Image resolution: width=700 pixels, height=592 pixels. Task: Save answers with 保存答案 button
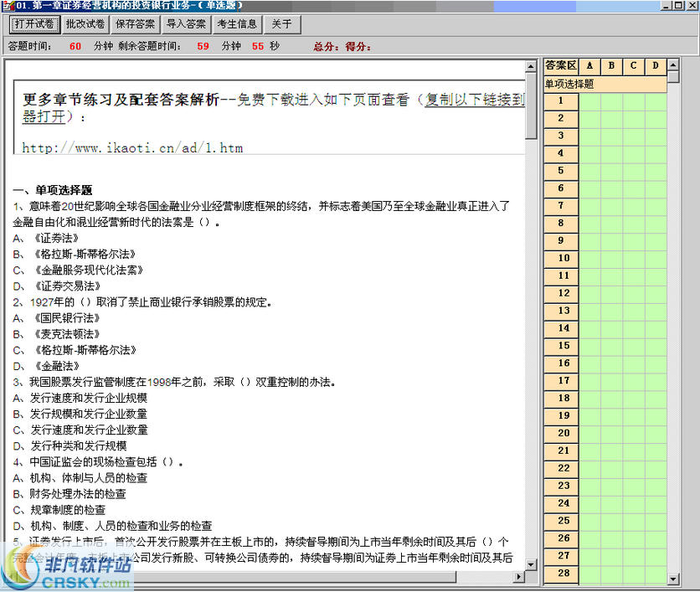pyautogui.click(x=136, y=24)
